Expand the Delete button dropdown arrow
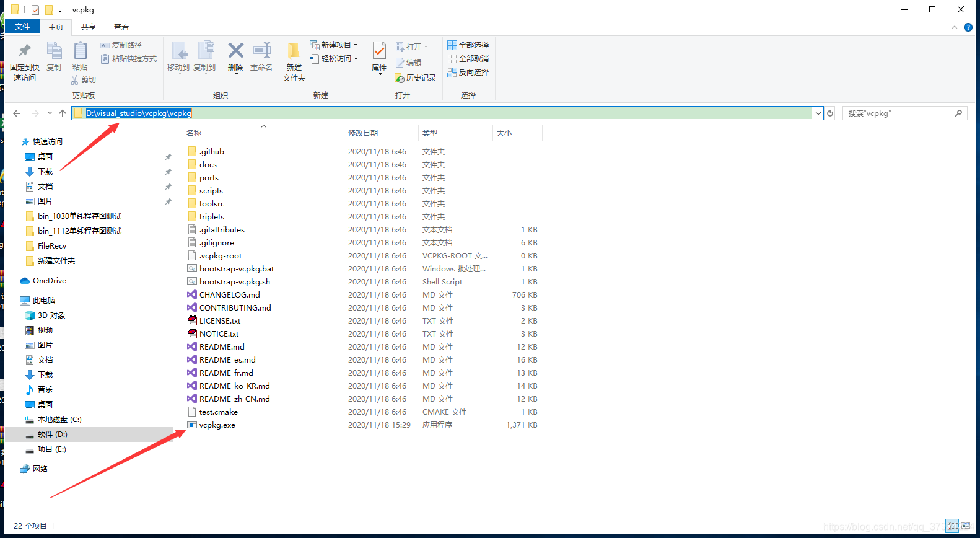980x538 pixels. point(235,74)
